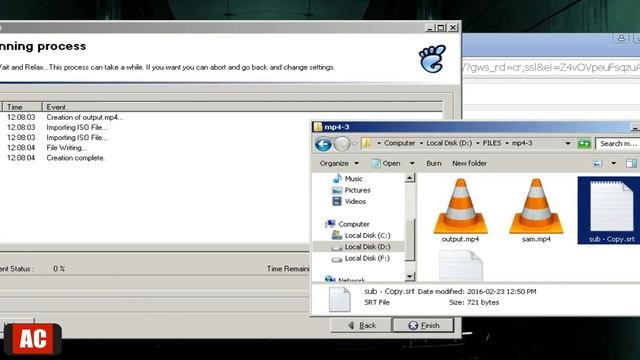Open Local Disk (C:) in the sidebar
640x360 pixels.
click(x=361, y=236)
